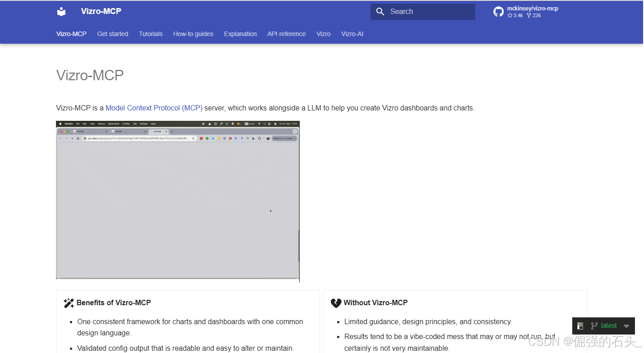This screenshot has width=644, height=353.
Task: Expand the latest version dropdown arrow
Action: 626,326
